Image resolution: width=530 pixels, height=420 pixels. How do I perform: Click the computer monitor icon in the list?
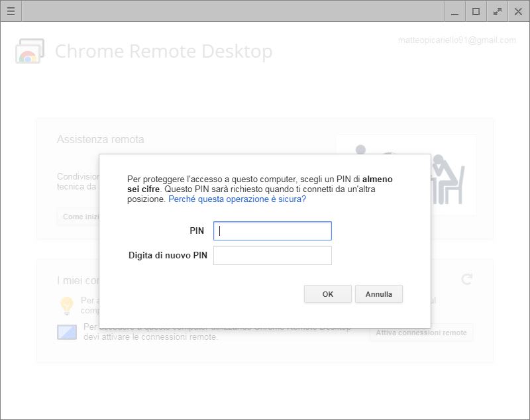[67, 332]
